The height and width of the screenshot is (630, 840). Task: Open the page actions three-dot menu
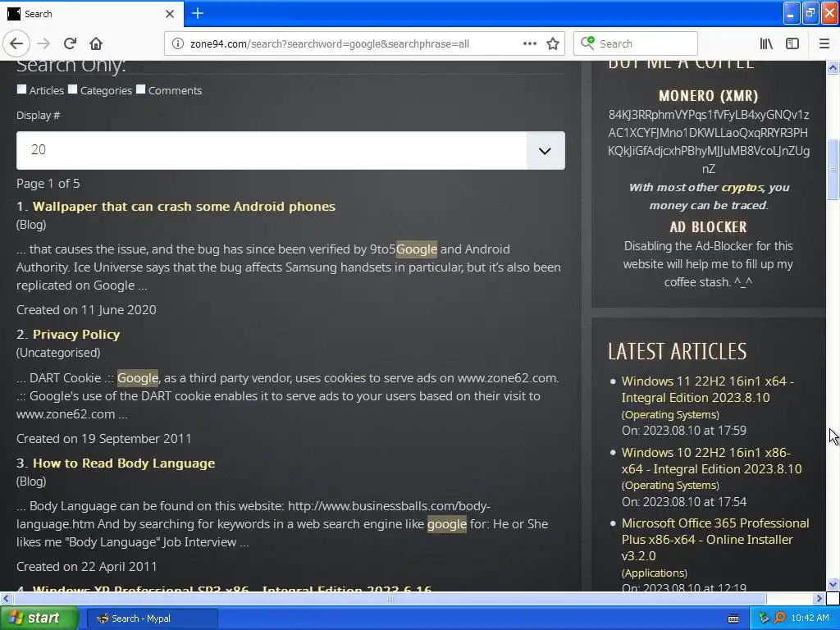point(529,43)
